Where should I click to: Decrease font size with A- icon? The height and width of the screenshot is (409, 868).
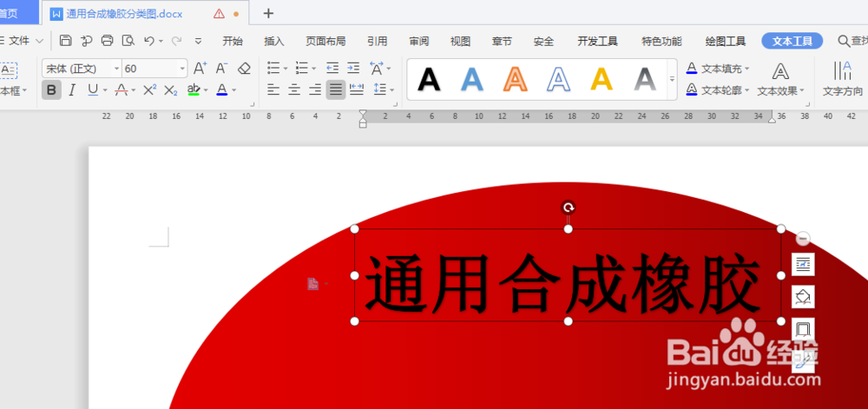pyautogui.click(x=222, y=68)
